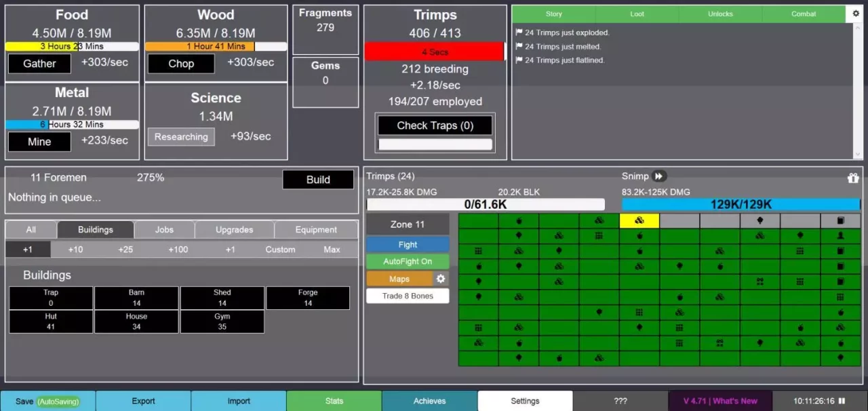868x411 pixels.
Task: Click the fast-forward icon beside Snimp
Action: (659, 176)
